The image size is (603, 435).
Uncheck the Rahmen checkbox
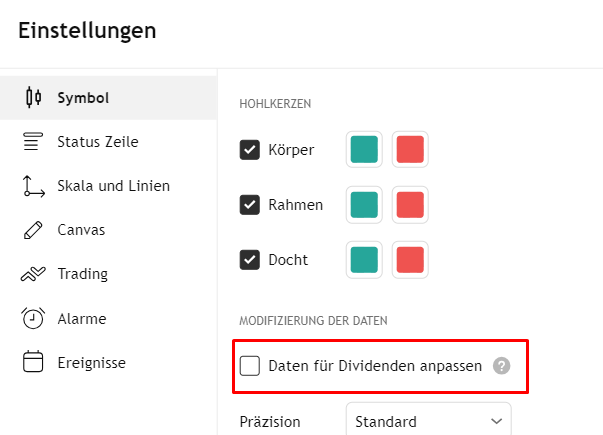coord(250,205)
